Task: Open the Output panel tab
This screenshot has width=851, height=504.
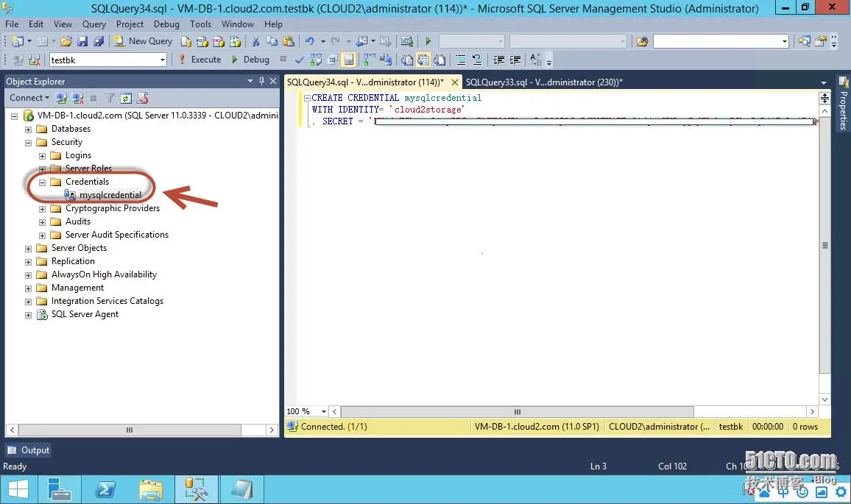Action: point(28,450)
